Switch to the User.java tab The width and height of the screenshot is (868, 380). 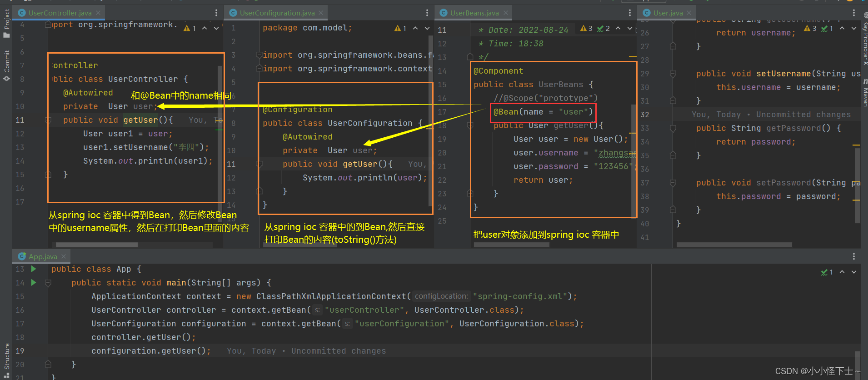tap(668, 13)
